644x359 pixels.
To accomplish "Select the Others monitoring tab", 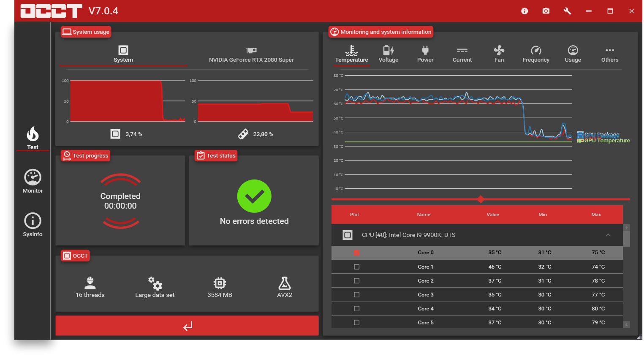I will tap(610, 54).
